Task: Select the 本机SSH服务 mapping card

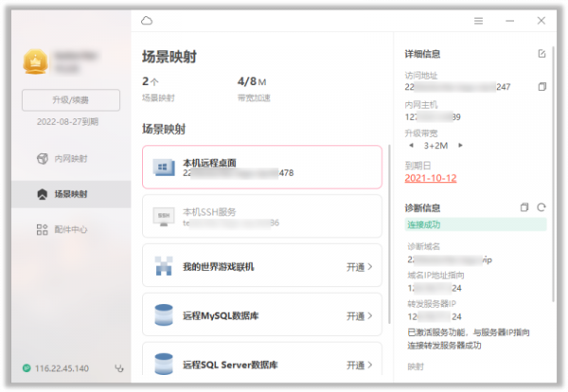Action: coord(262,218)
